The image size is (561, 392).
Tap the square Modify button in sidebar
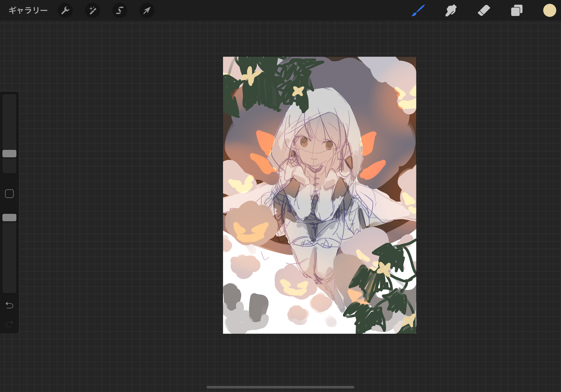(9, 194)
